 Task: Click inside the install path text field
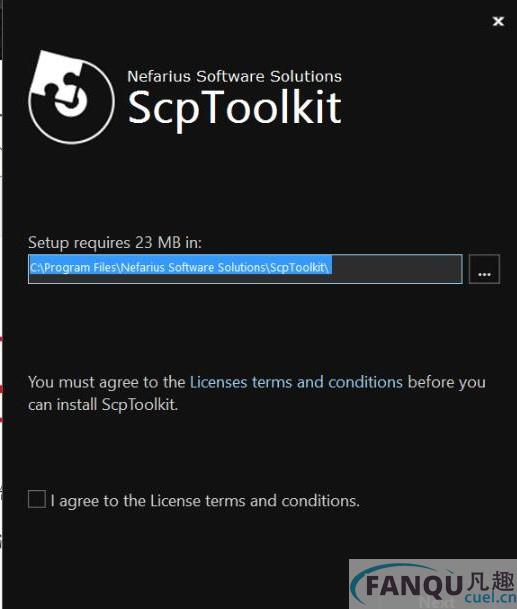pos(245,269)
